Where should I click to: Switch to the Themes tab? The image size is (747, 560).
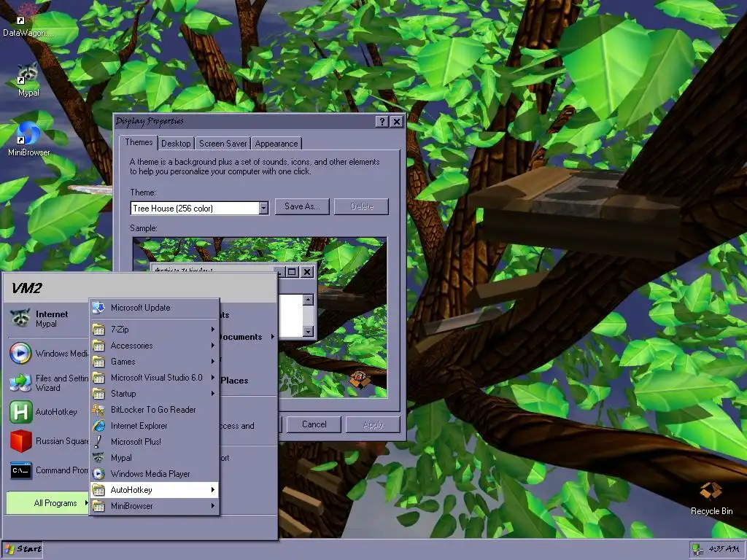(x=139, y=142)
